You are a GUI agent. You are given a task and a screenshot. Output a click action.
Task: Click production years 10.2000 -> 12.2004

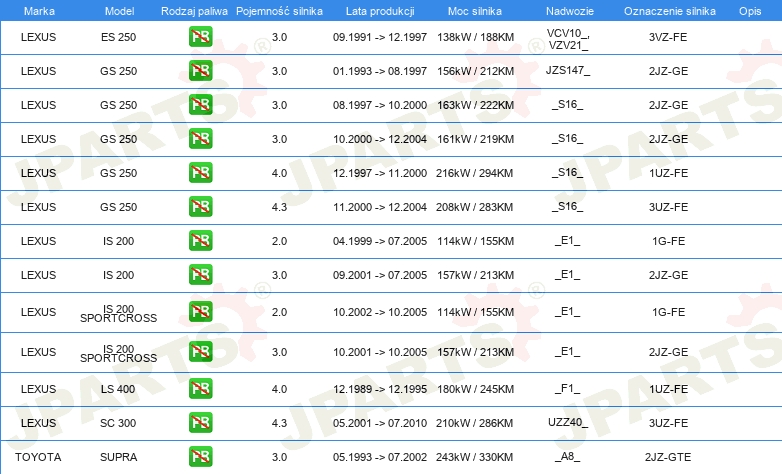click(x=380, y=139)
